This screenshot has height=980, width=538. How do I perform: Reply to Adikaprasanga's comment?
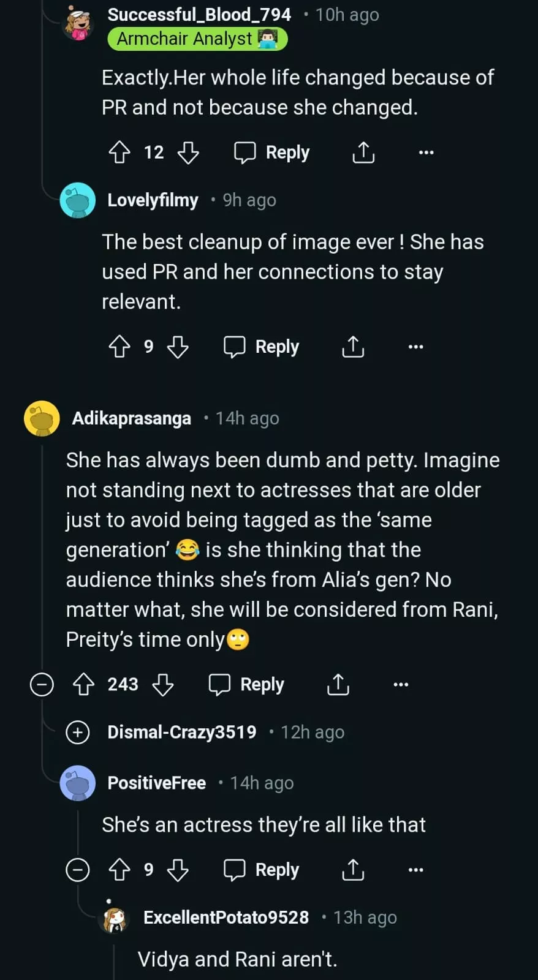click(246, 684)
